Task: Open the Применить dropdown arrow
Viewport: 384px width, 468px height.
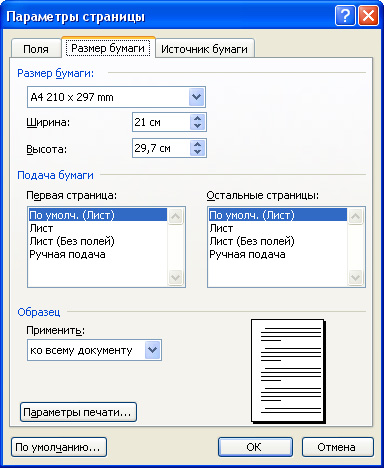Action: click(153, 350)
